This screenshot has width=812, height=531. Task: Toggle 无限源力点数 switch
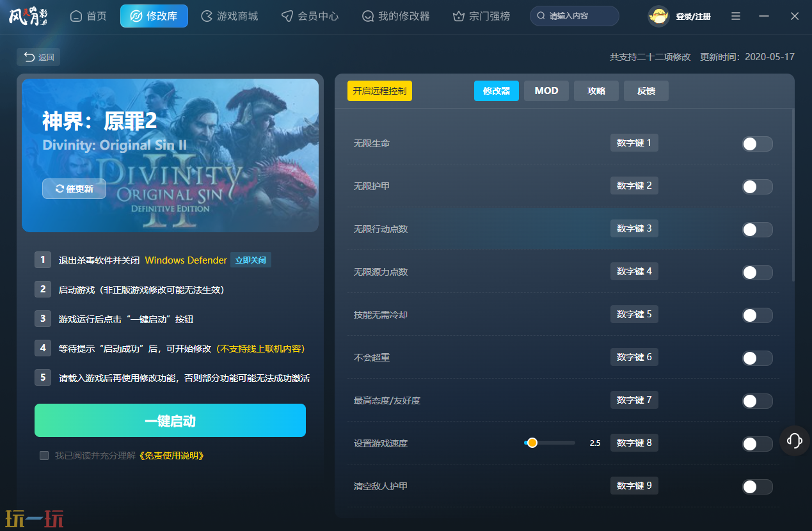(758, 273)
